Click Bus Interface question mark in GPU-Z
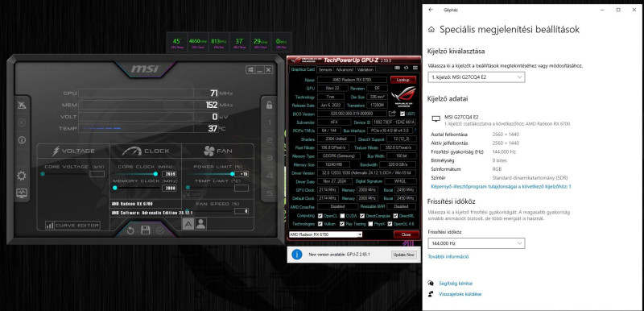 click(415, 131)
